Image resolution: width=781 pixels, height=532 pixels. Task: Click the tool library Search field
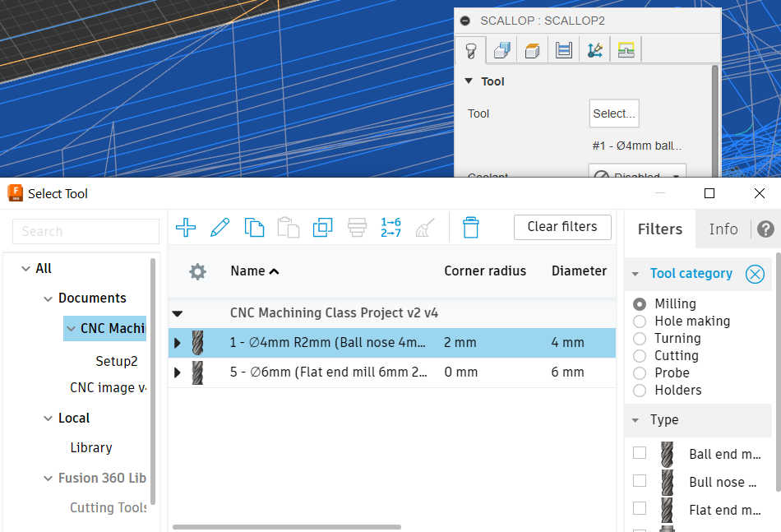[x=85, y=231]
